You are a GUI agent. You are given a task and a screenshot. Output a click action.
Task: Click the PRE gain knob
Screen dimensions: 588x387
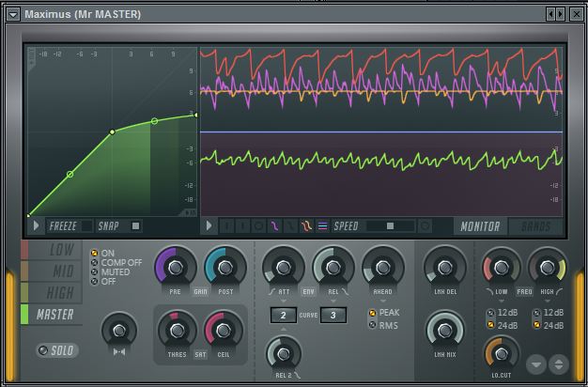175,267
